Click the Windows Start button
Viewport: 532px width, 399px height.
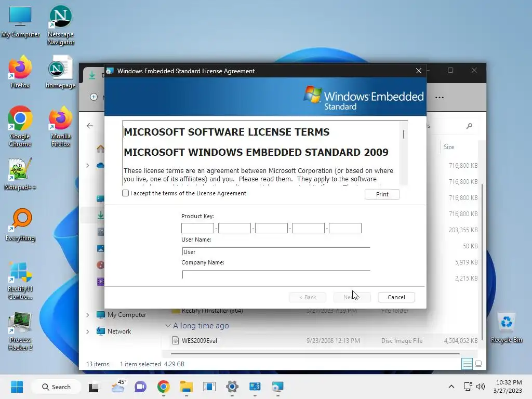tap(17, 387)
